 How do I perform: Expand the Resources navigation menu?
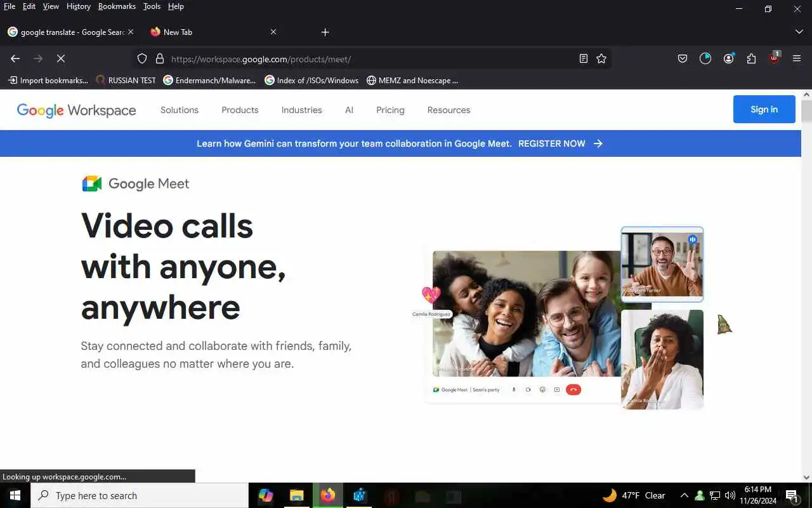pyautogui.click(x=449, y=110)
